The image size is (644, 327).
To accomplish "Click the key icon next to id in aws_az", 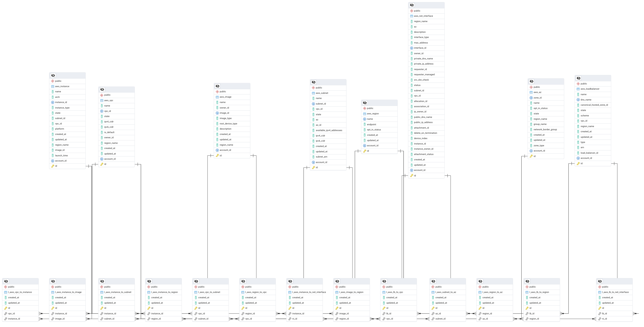I will tap(531, 156).
